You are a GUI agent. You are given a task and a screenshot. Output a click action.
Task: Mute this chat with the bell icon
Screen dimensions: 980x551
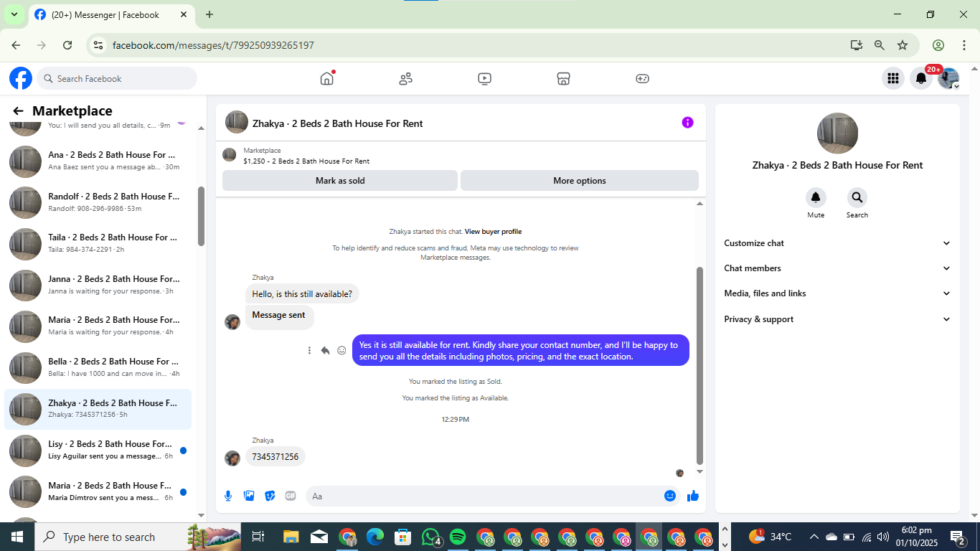[816, 197]
